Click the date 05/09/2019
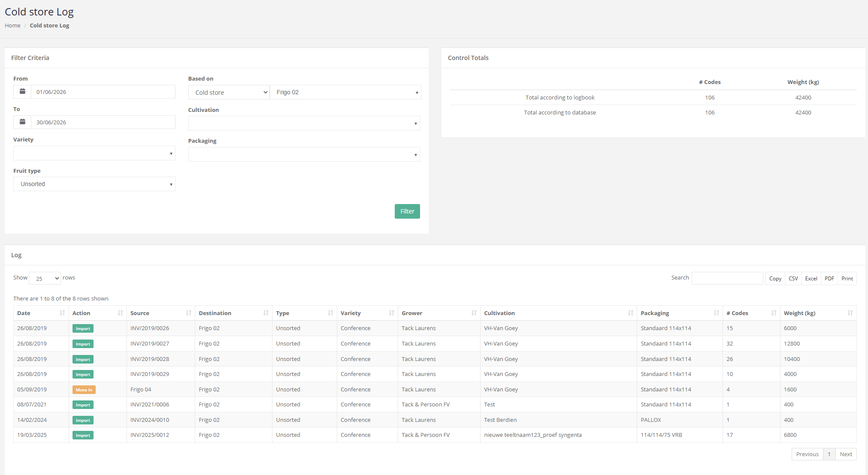868x475 pixels. (x=32, y=390)
